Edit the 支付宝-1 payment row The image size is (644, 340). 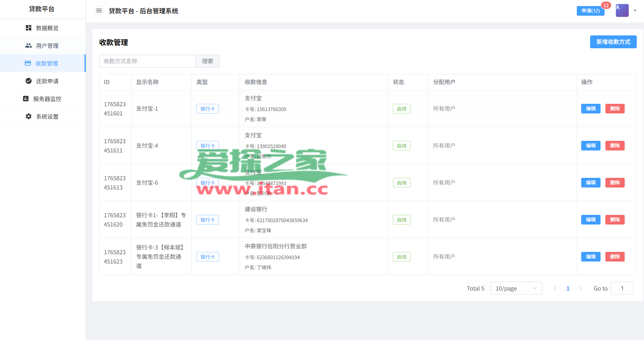coord(590,109)
